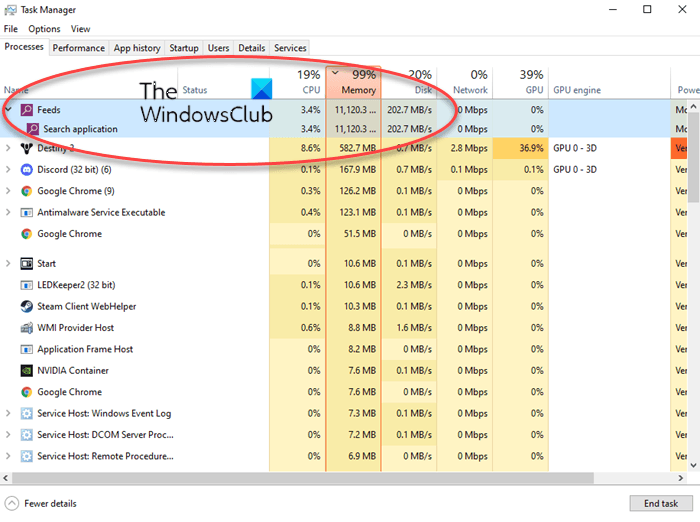Viewport: 700px width, 522px height.
Task: Select the Antimalware Service Executable icon
Action: (x=27, y=213)
